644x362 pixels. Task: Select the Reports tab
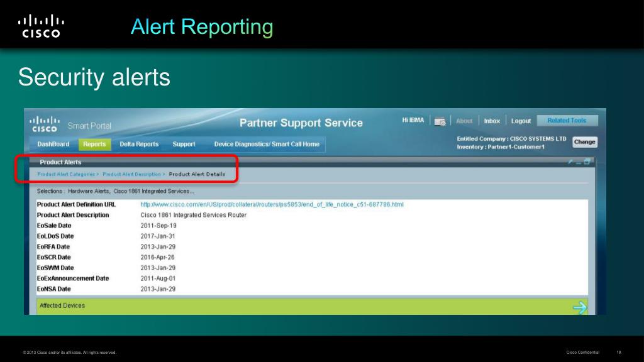(x=94, y=144)
